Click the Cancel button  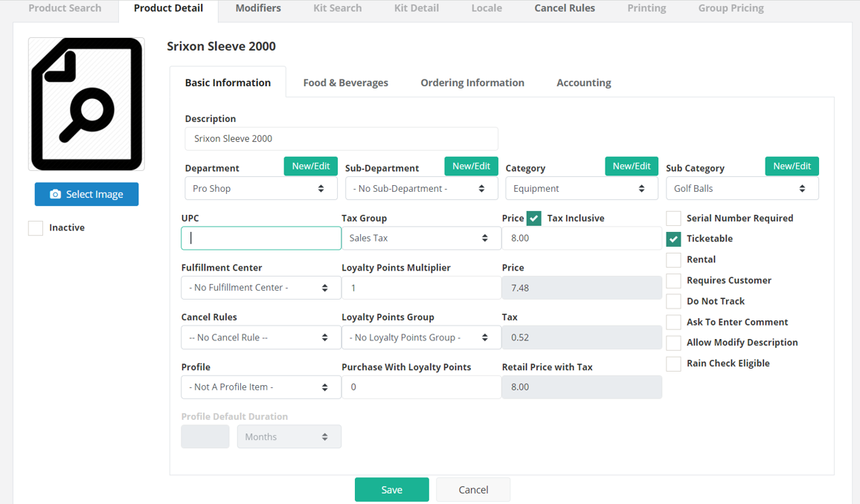click(x=473, y=490)
